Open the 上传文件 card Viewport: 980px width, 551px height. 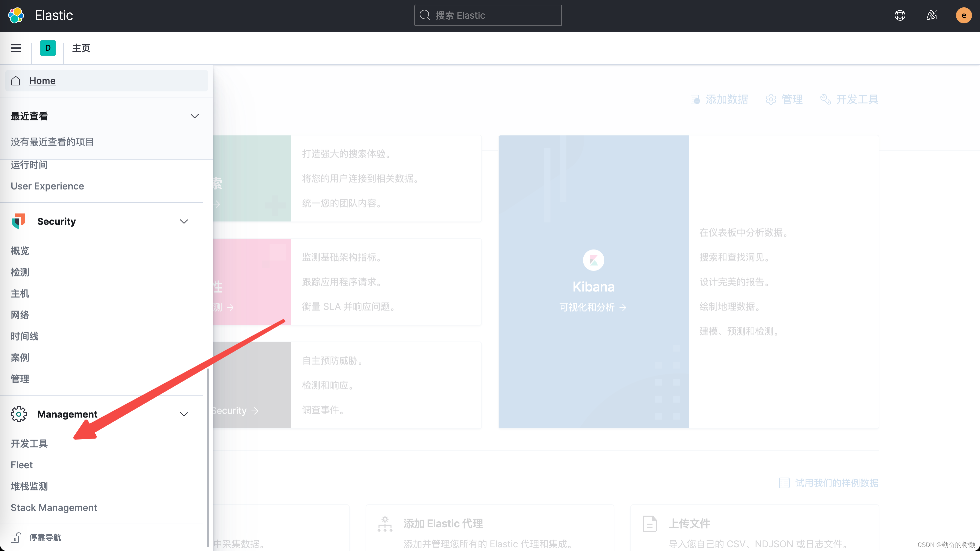pyautogui.click(x=754, y=528)
